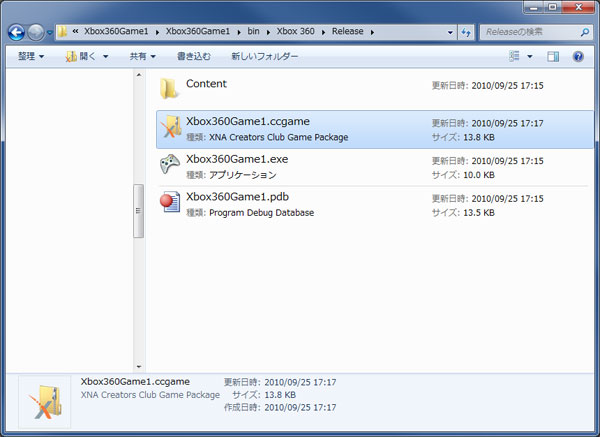Refresh the folder view
The height and width of the screenshot is (437, 600).
pos(466,33)
